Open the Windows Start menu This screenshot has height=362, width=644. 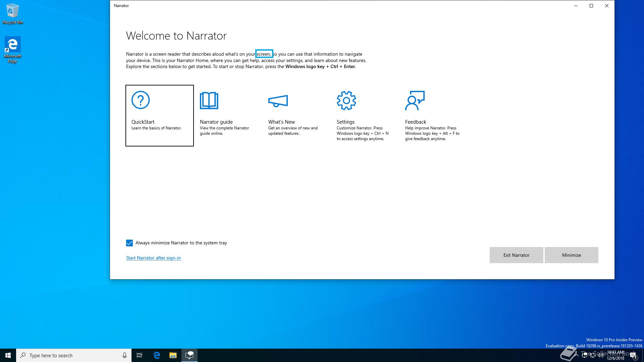click(8, 355)
